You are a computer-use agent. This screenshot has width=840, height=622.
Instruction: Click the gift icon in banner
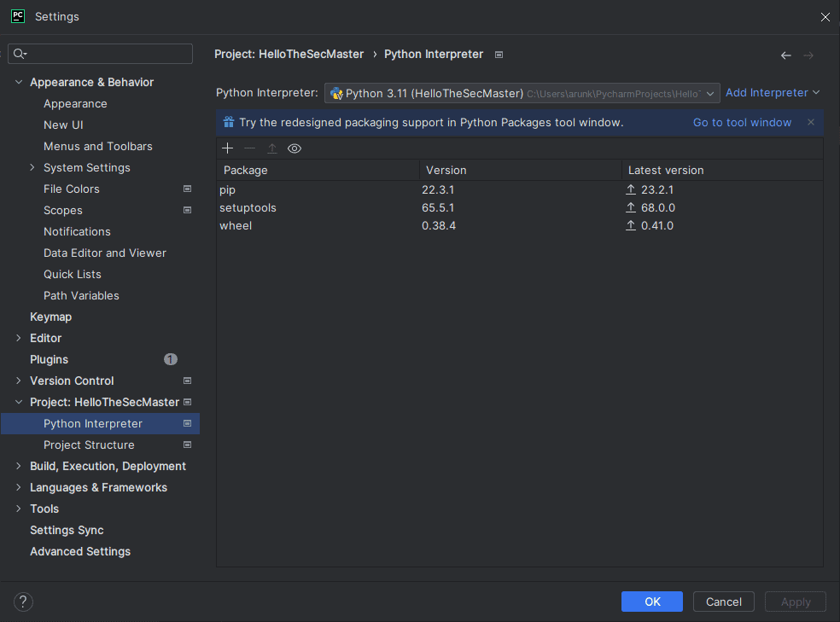point(229,122)
